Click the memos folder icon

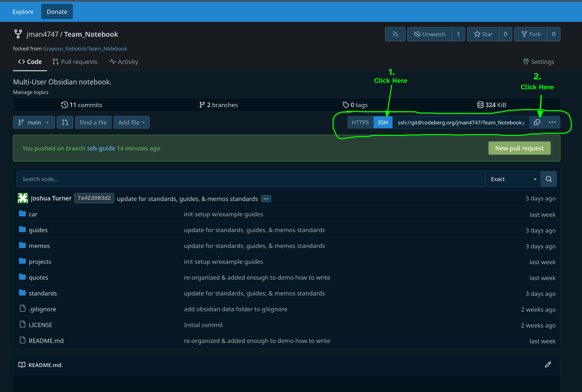(x=23, y=245)
